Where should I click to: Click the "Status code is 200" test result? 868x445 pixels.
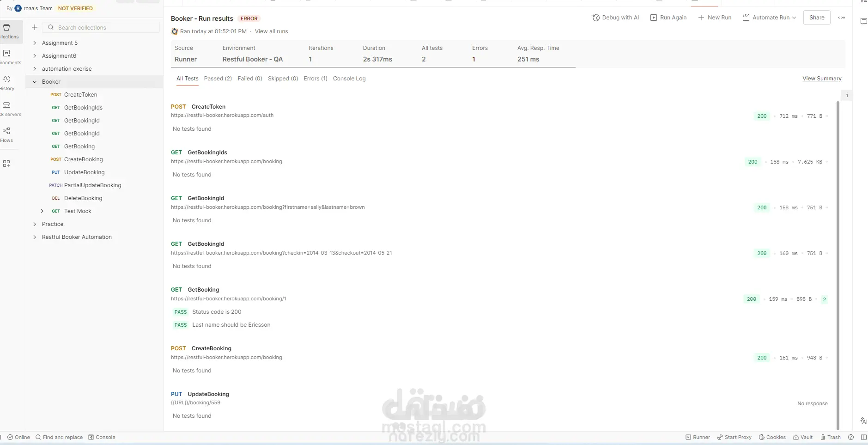pos(217,312)
